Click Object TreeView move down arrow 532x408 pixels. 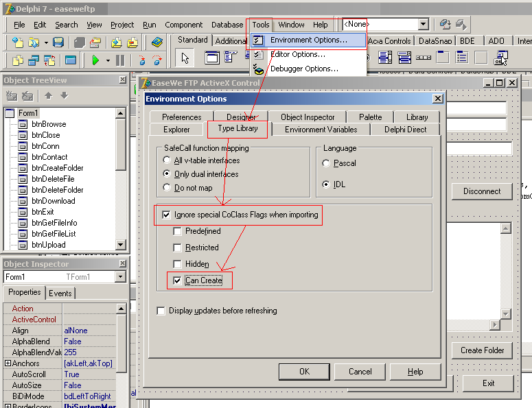(64, 96)
